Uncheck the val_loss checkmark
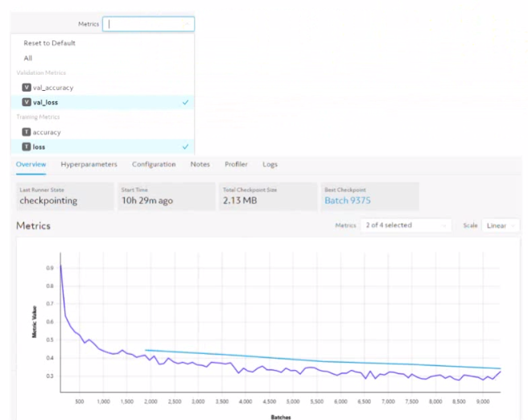528x420 pixels. 185,102
